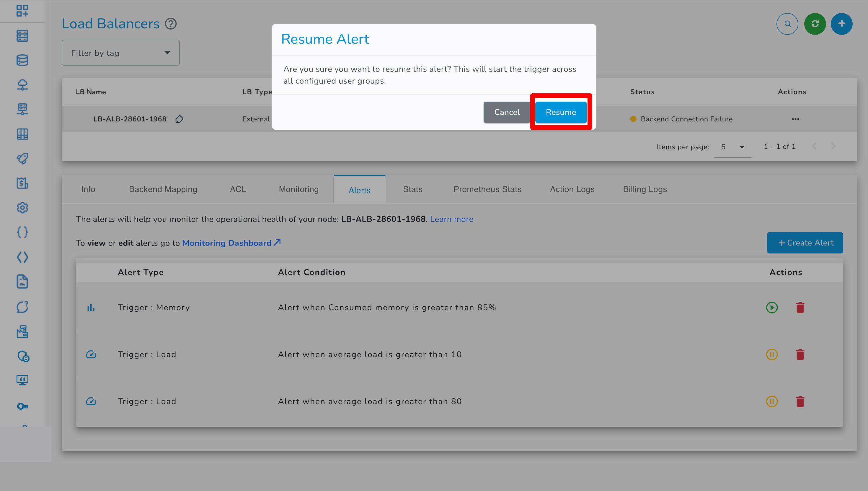
Task: Confirm with the Resume button
Action: pos(561,112)
